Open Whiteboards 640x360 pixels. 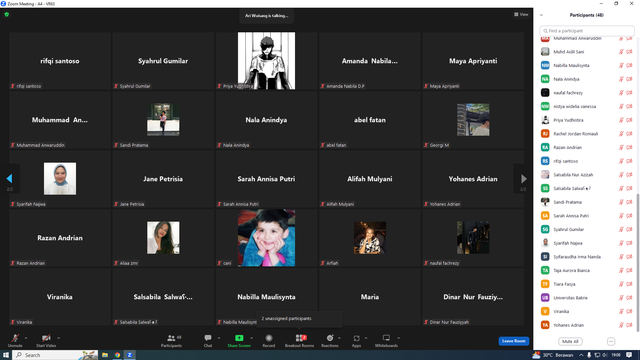click(x=386, y=340)
